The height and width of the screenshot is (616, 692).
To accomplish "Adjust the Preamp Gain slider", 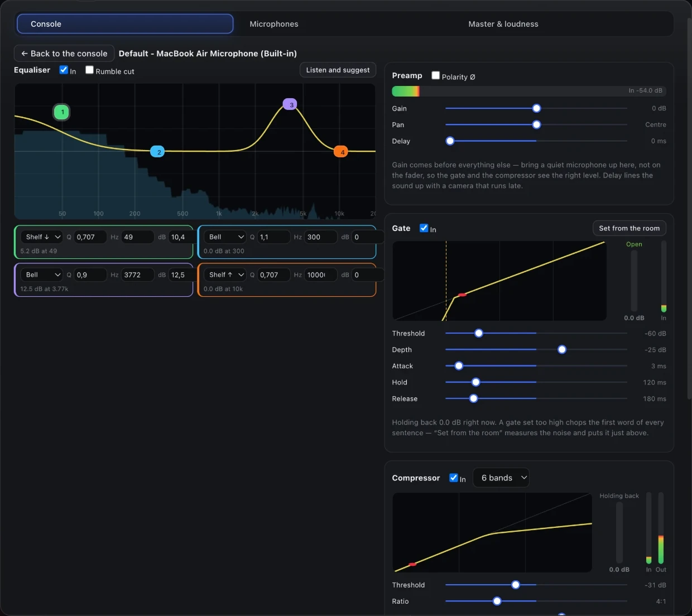I will coord(536,108).
